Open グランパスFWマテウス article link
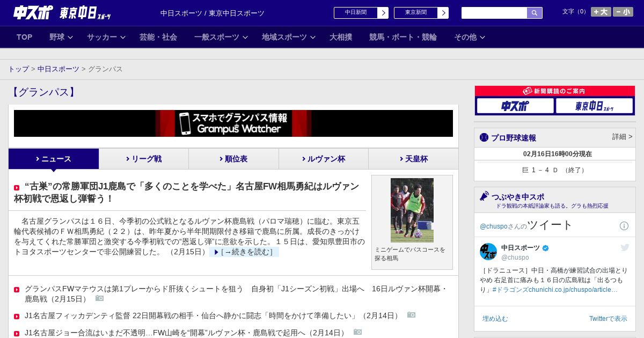Image resolution: width=644 pixels, height=338 pixels. 236,293
